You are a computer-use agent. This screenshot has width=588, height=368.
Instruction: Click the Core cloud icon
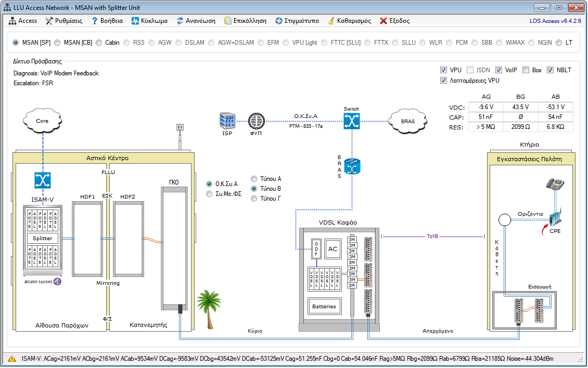point(42,121)
